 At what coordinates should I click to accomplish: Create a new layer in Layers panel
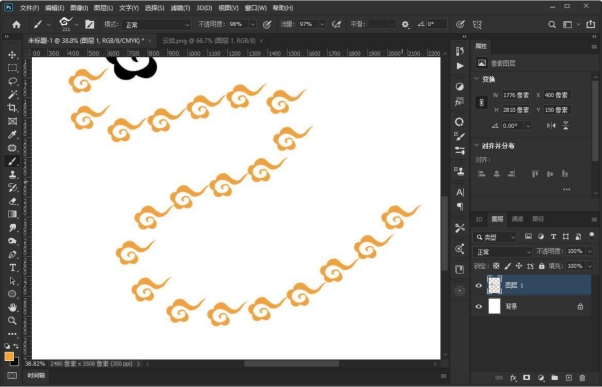(x=569, y=378)
